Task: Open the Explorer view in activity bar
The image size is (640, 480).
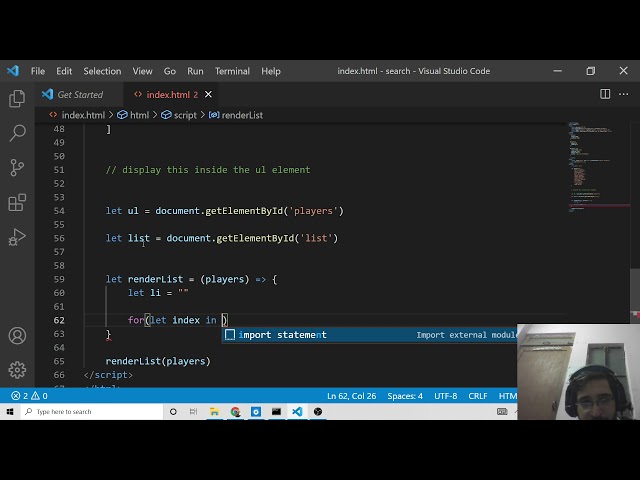Action: pos(17,98)
